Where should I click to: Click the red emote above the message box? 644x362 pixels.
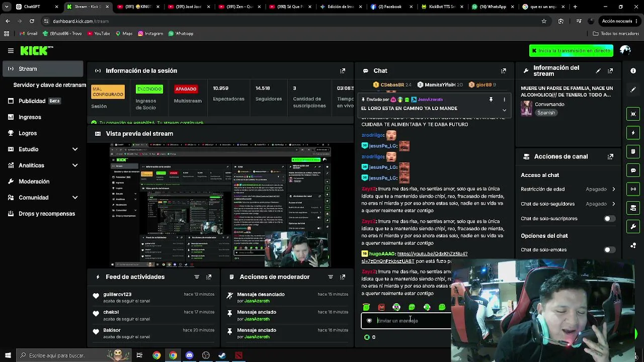pos(381,307)
